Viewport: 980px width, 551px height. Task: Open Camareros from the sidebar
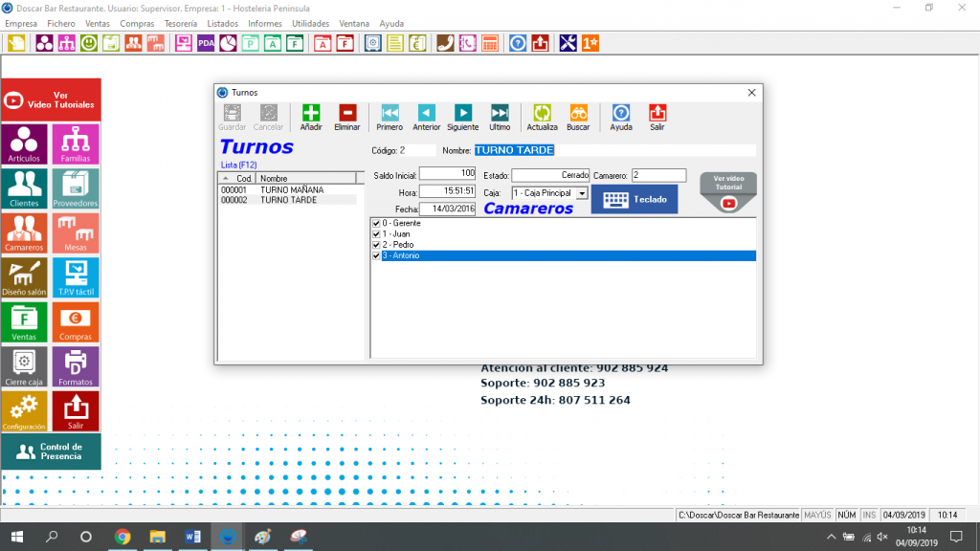point(24,233)
